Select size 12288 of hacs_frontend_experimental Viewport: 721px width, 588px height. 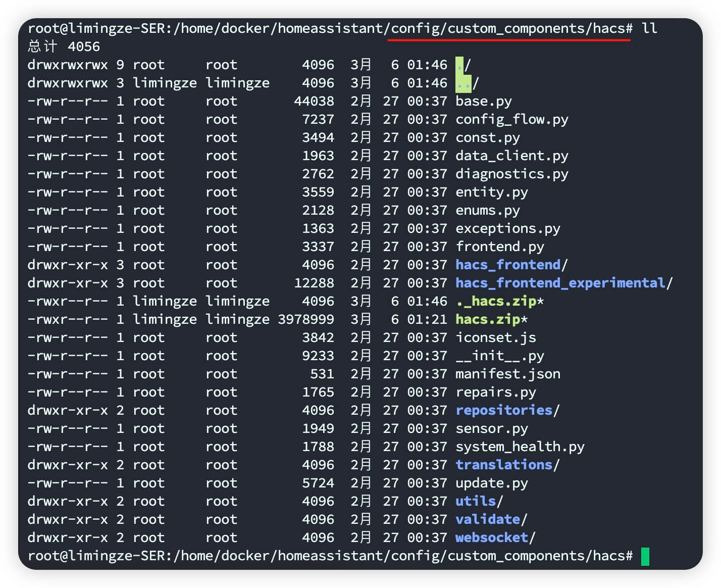click(x=314, y=283)
